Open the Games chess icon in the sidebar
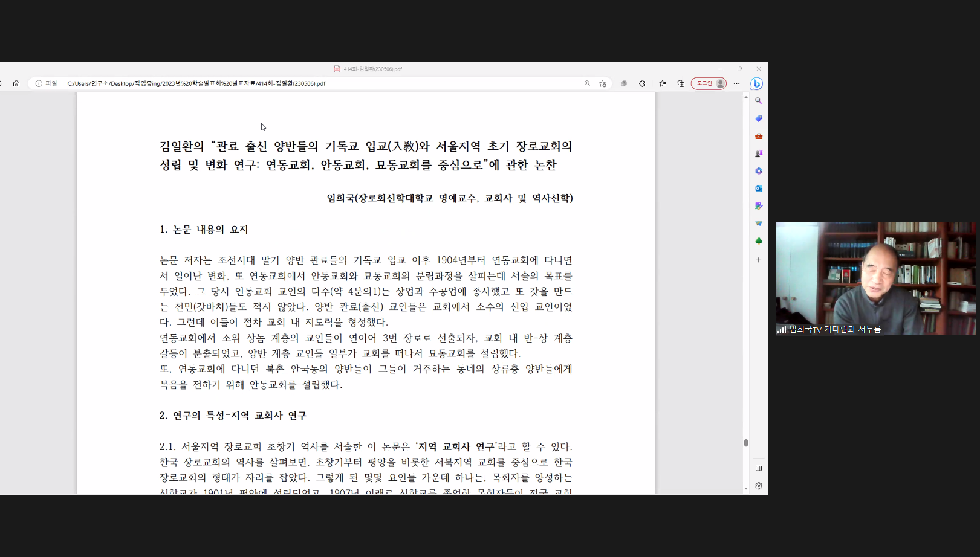Image resolution: width=980 pixels, height=557 pixels. (759, 153)
